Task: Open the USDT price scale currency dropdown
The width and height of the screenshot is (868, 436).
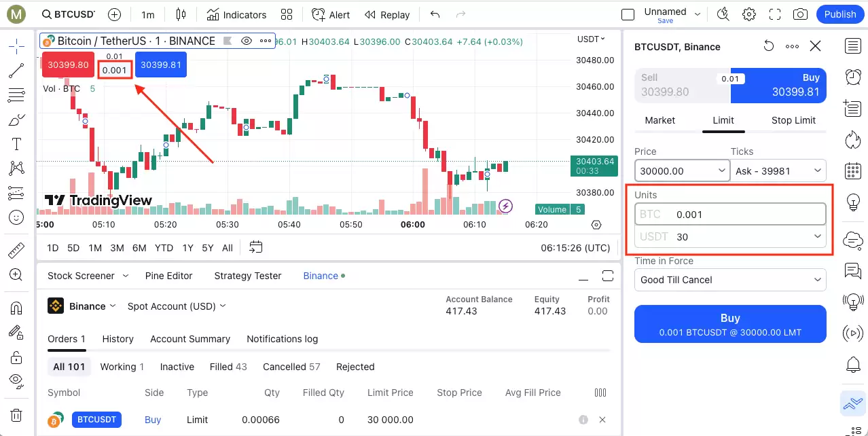Action: click(x=592, y=39)
